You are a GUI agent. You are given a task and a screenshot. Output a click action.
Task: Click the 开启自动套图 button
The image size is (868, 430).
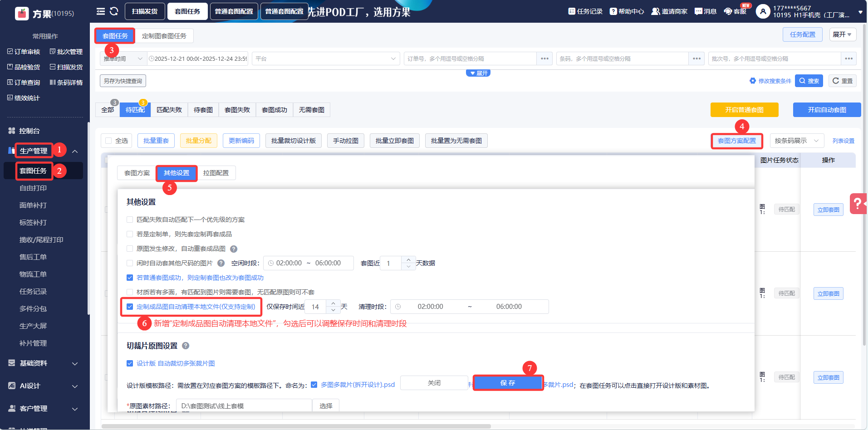coord(827,110)
